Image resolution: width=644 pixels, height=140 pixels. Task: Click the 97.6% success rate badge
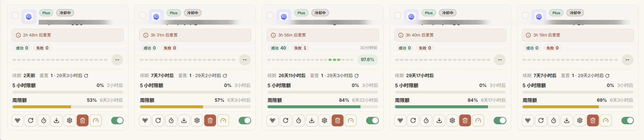(x=367, y=60)
